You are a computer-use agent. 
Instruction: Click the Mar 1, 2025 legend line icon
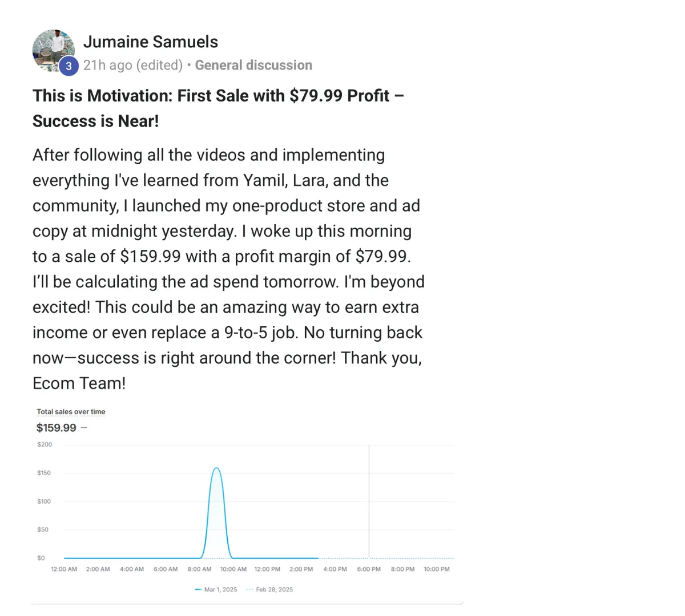(198, 589)
